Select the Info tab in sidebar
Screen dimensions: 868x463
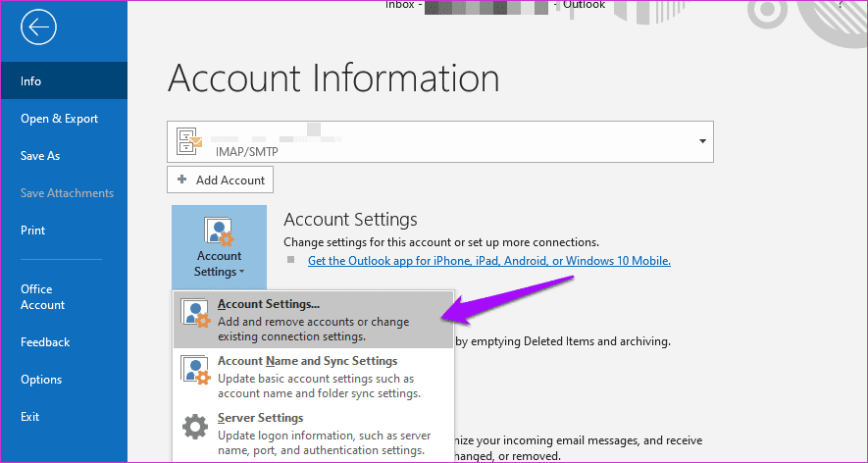[x=31, y=81]
